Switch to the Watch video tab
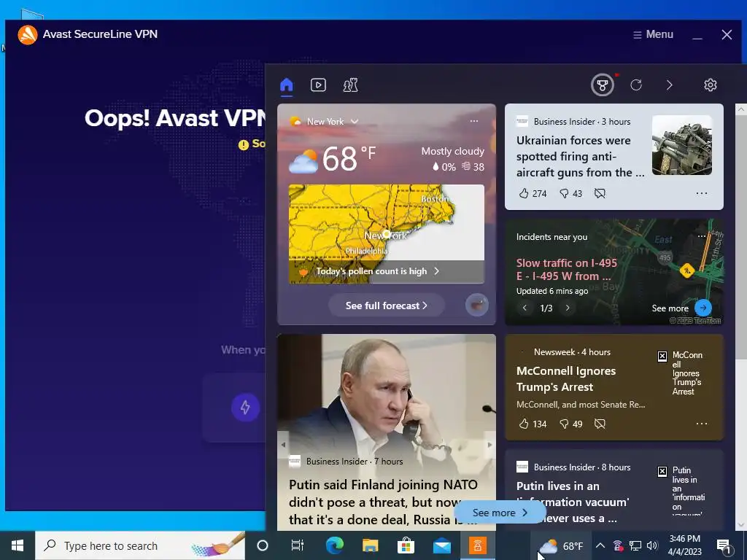 coord(318,85)
